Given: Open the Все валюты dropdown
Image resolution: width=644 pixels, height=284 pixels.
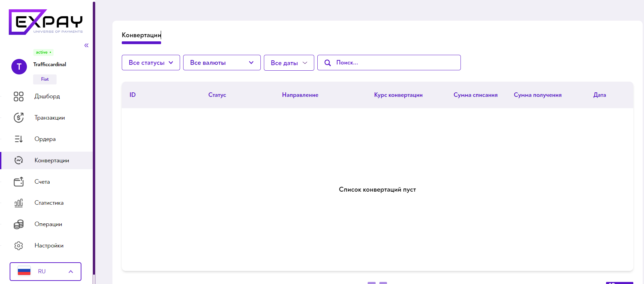Looking at the screenshot, I should pos(222,63).
